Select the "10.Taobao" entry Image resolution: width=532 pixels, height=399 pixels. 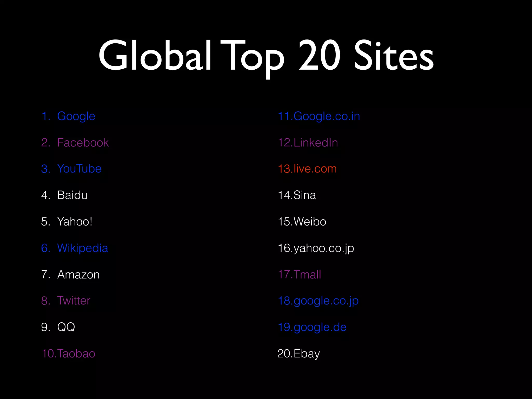coord(68,354)
